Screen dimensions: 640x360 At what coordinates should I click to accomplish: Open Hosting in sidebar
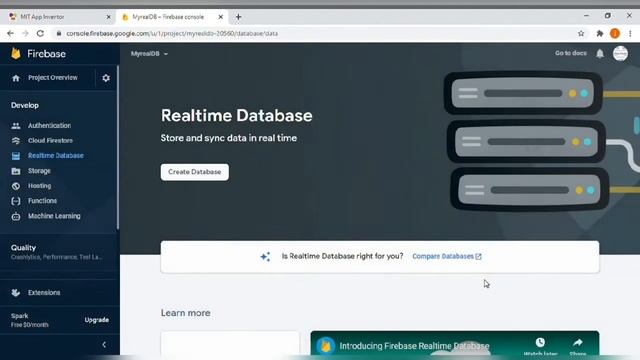coord(40,186)
